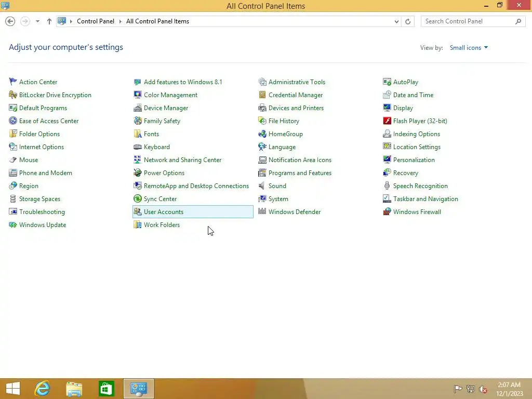532x399 pixels.
Task: Expand chevron after Control Panel breadcrumb
Action: pos(120,21)
